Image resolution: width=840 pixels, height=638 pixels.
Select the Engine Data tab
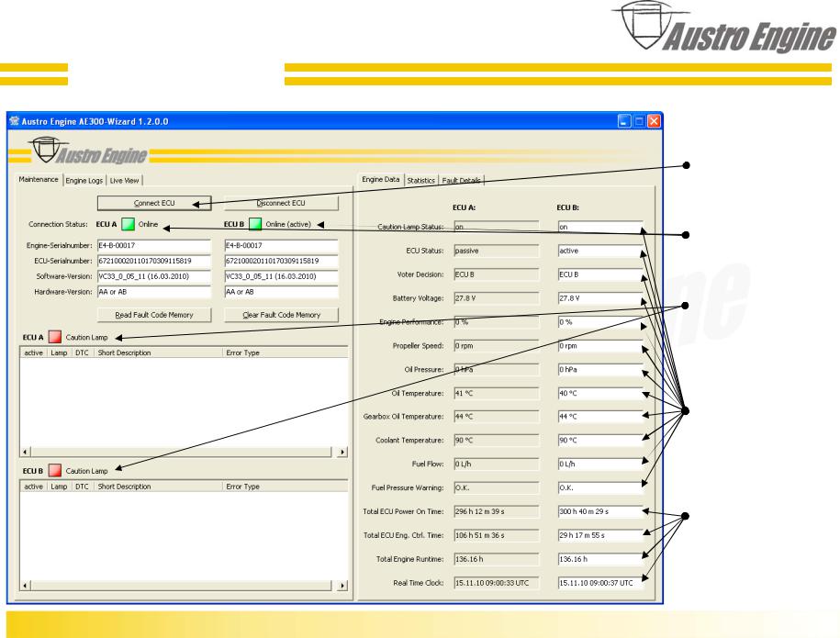point(381,179)
